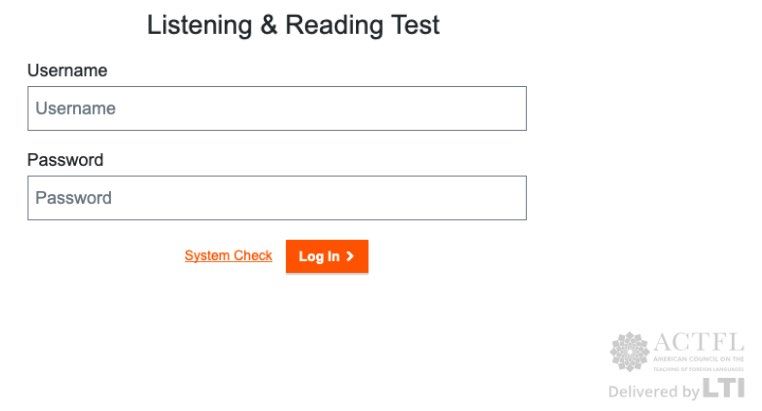Viewport: 762px width, 411px height.
Task: Click the "Delivered by" footer text
Action: [654, 392]
